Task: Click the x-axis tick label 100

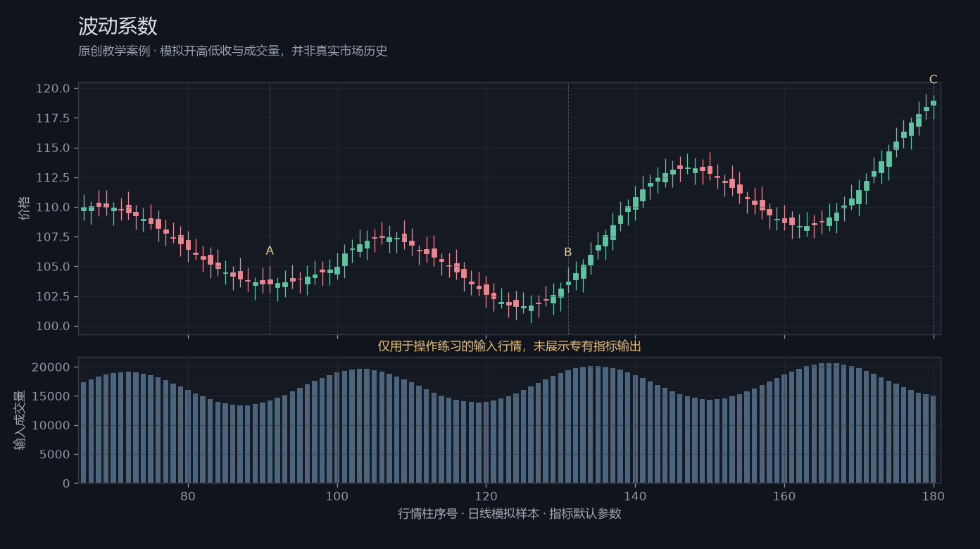Action: coord(337,496)
